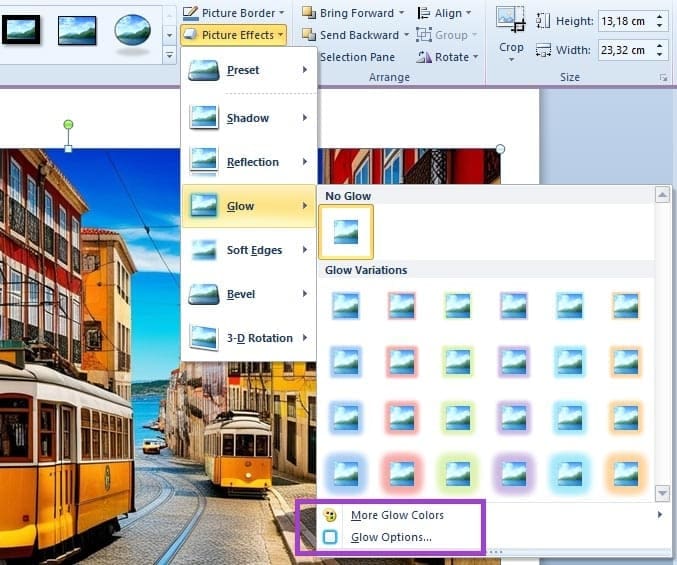677x565 pixels.
Task: Open the 3-D Rotation submenu
Action: tap(249, 338)
